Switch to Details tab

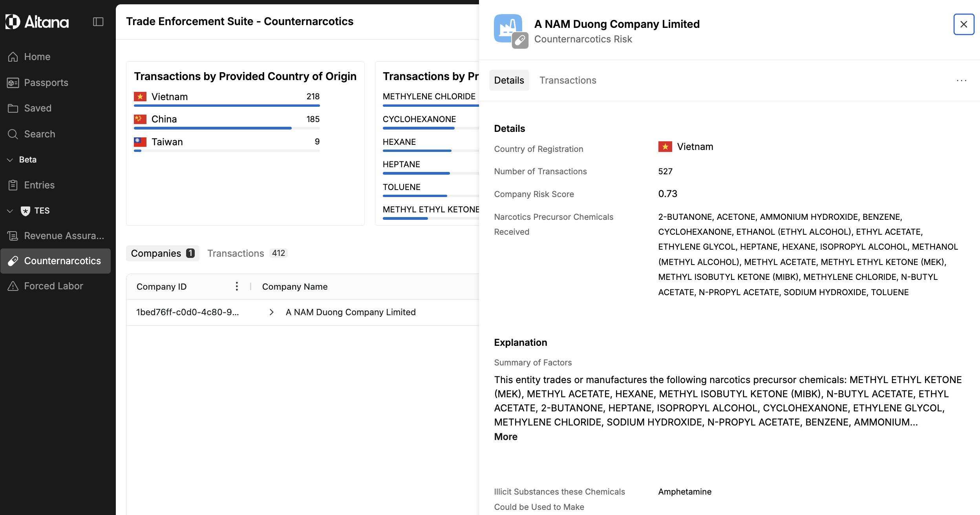point(509,80)
